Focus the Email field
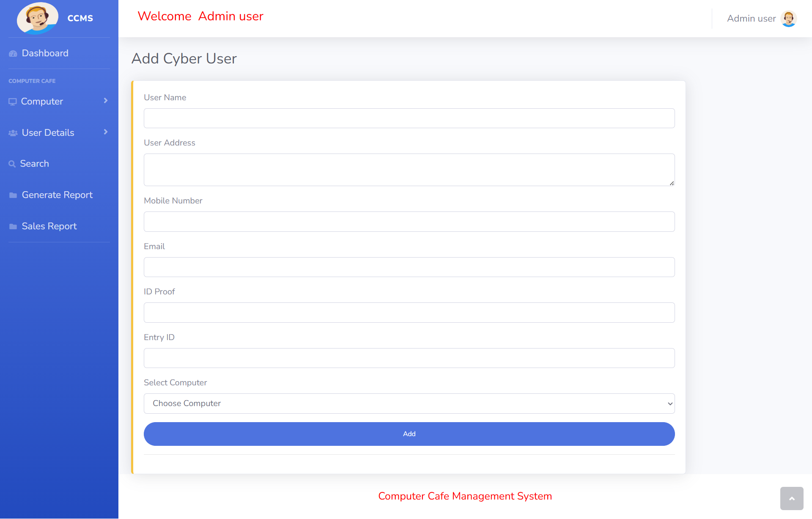Viewport: 812px width, 519px height. [x=409, y=267]
